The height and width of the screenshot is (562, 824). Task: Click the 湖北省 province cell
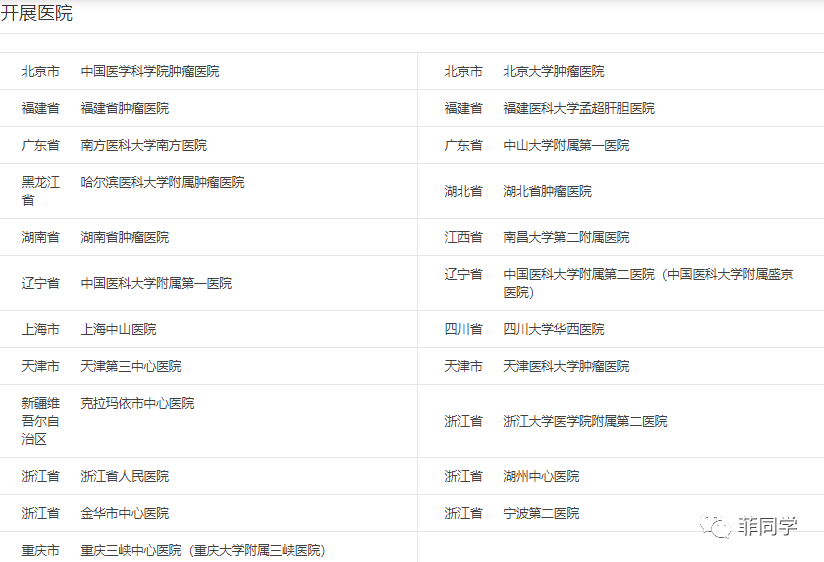[x=464, y=191]
